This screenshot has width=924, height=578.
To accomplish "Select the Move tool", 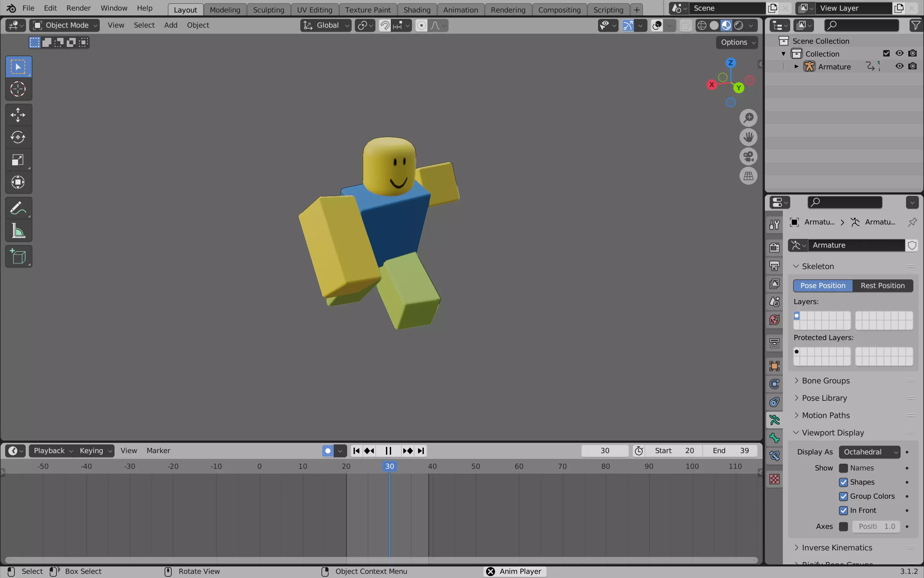I will (x=18, y=115).
